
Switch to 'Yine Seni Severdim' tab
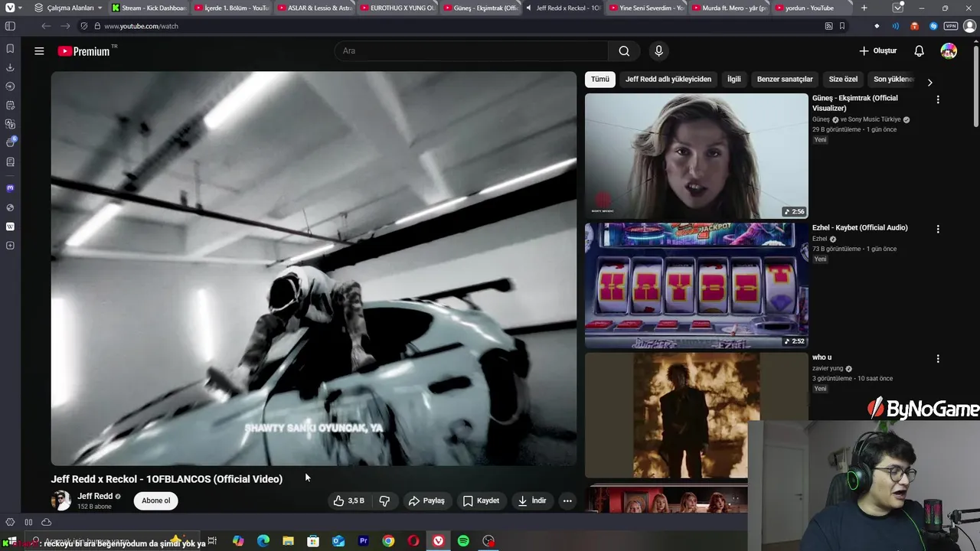pos(646,8)
